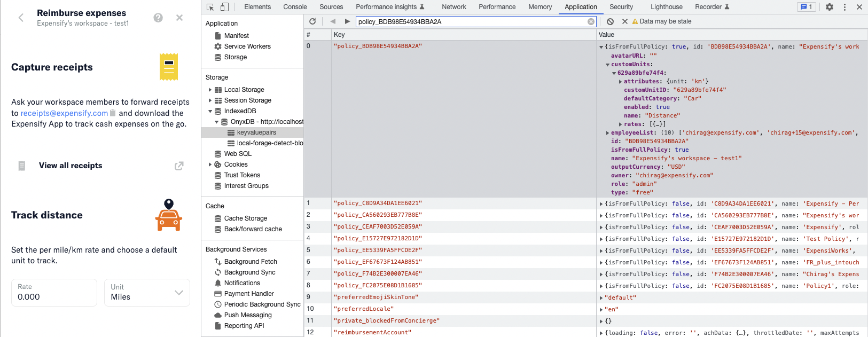Open receipts@expensify.com email link
This screenshot has height=337, width=868.
64,113
